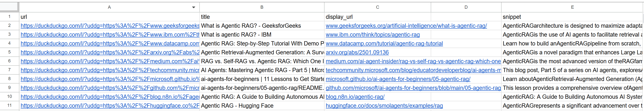644x111 pixels.
Task: Open the microsoft.github.io ai-agents-for-beginners link
Action: pyautogui.click(x=398, y=79)
